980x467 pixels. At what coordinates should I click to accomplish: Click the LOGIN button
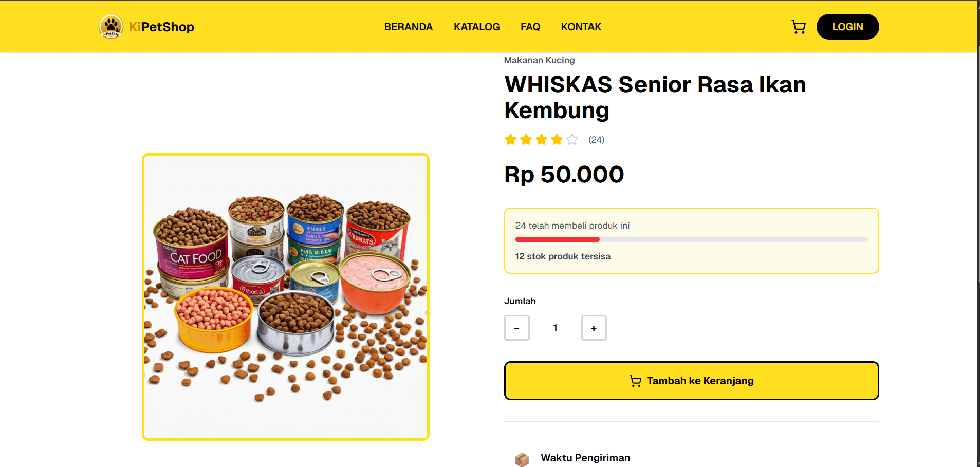coord(848,27)
